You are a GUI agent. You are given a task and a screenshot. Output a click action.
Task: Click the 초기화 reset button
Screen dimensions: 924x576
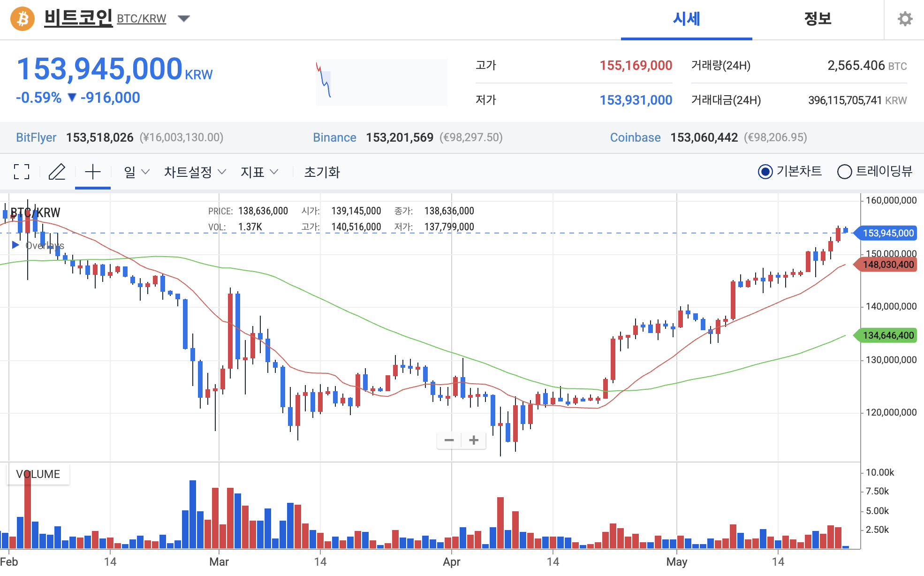(x=322, y=172)
